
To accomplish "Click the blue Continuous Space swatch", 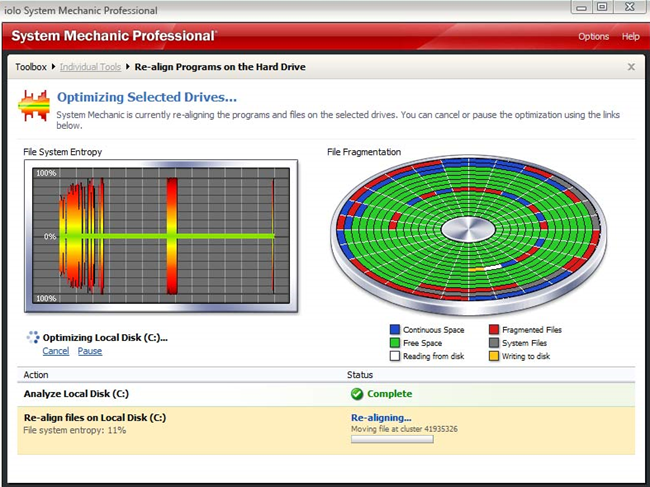I will (x=395, y=330).
